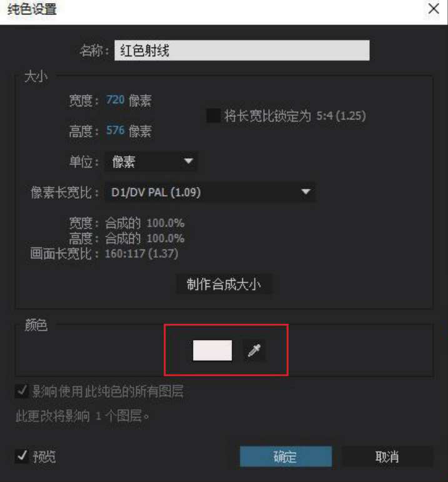Open the 单位 像素 dropdown
Viewport: 448px width, 482px height.
coord(151,161)
